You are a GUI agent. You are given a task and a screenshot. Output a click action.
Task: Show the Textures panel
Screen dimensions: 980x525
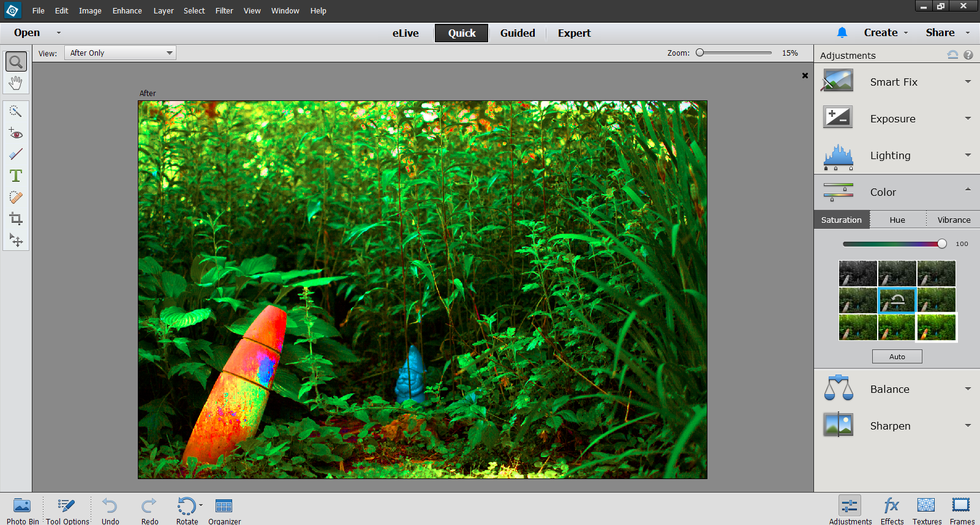click(927, 508)
